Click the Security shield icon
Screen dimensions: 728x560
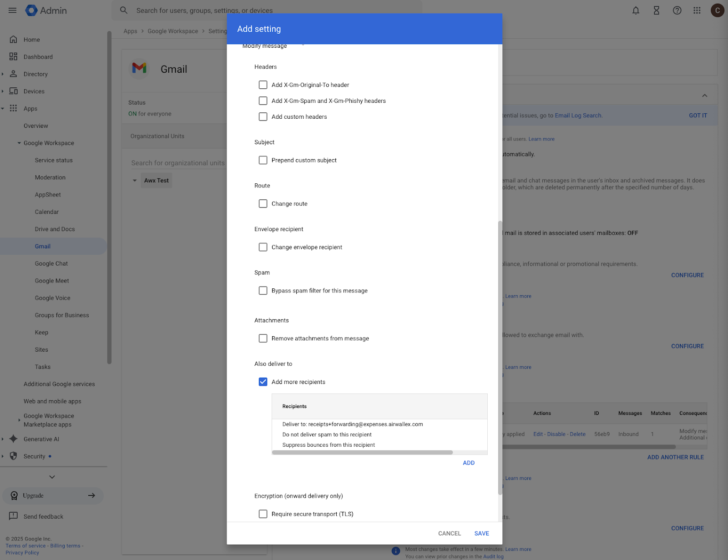[x=13, y=456]
